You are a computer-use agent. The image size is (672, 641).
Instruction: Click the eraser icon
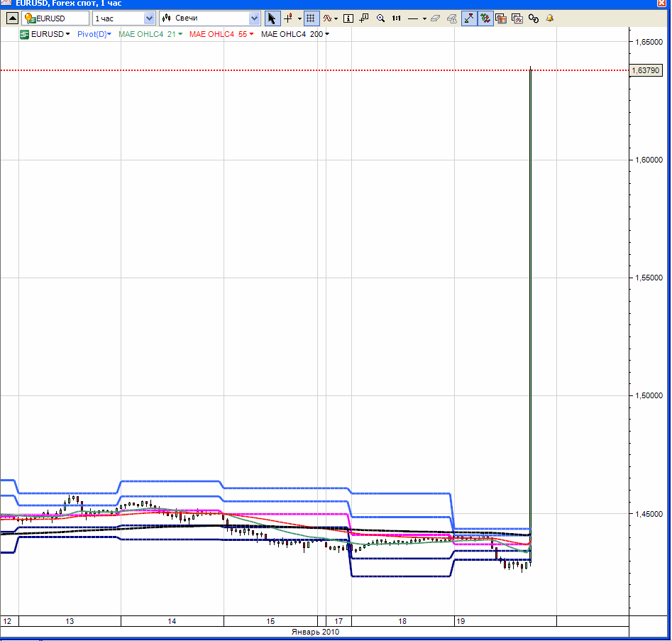coord(436,18)
